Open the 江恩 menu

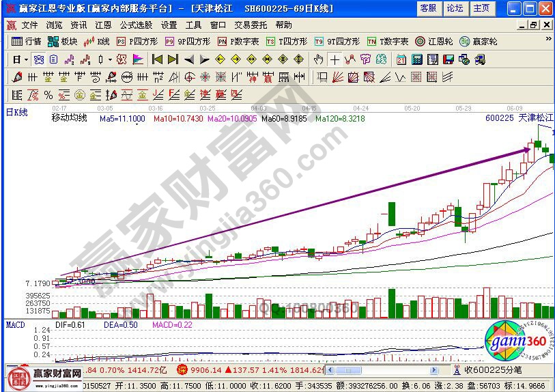coord(103,25)
